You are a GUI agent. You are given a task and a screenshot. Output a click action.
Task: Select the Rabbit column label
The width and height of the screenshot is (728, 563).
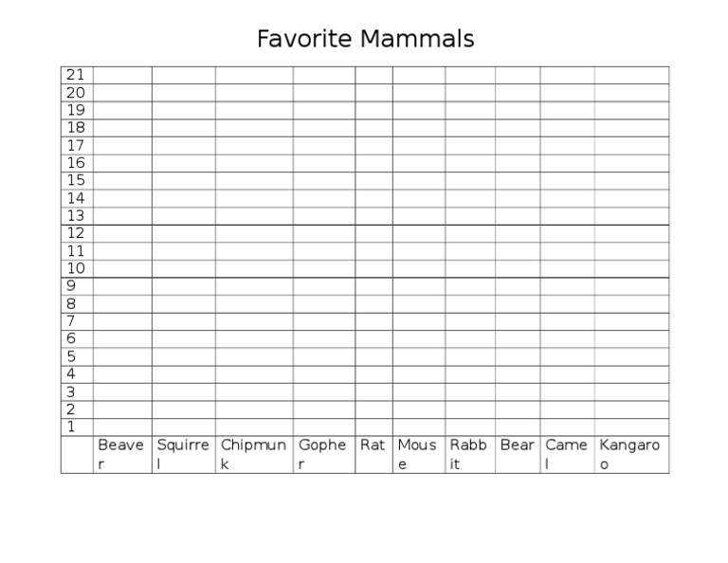469,454
